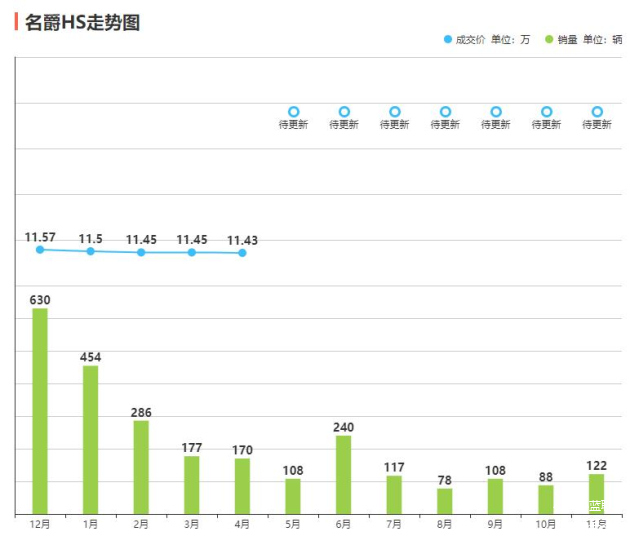The width and height of the screenshot is (630, 536).
Task: Click the 11月 待更新 hollow circle
Action: pos(597,111)
